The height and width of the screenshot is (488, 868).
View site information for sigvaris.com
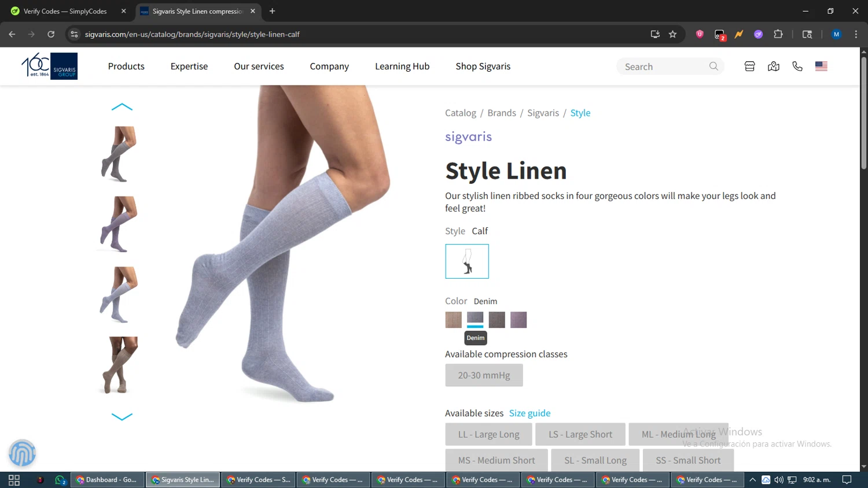click(74, 34)
